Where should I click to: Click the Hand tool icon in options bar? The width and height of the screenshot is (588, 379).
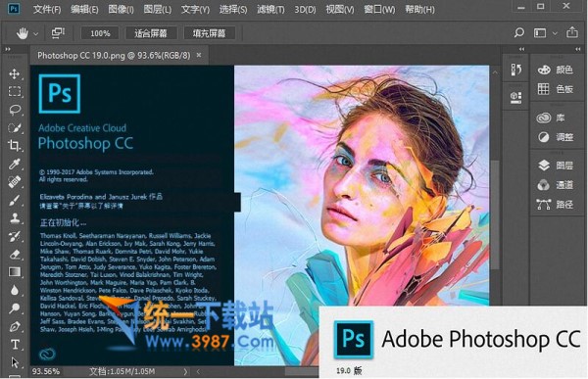click(x=23, y=33)
